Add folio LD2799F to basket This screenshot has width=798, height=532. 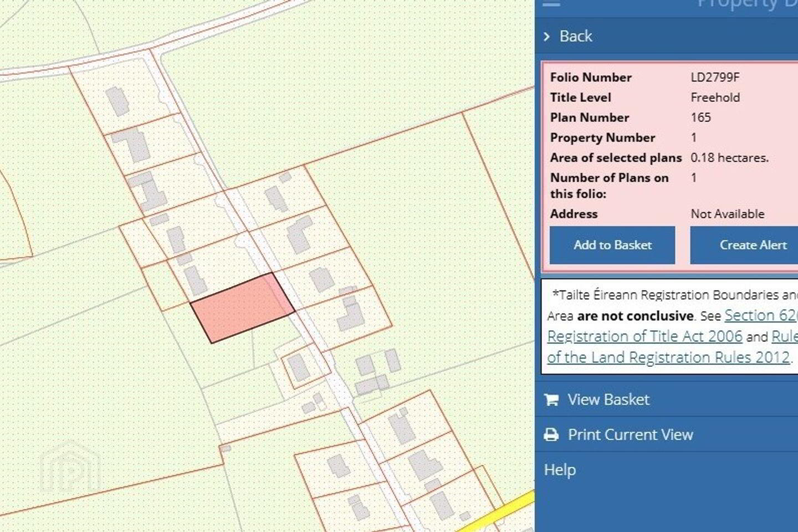[x=612, y=245]
